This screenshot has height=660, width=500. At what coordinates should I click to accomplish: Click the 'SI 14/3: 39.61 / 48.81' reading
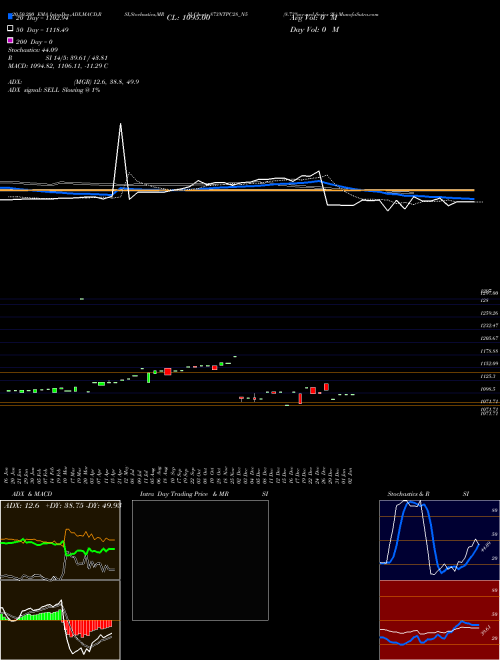(77, 58)
